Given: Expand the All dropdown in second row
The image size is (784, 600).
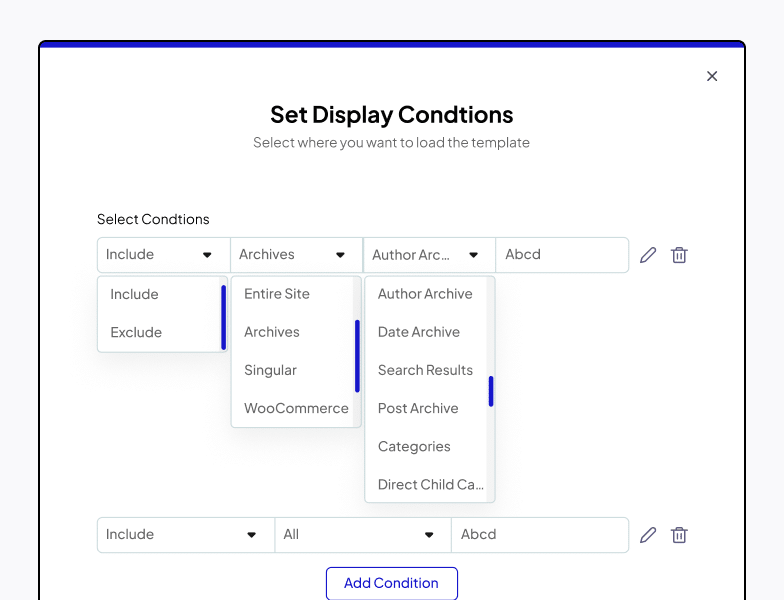Looking at the screenshot, I should [x=362, y=535].
